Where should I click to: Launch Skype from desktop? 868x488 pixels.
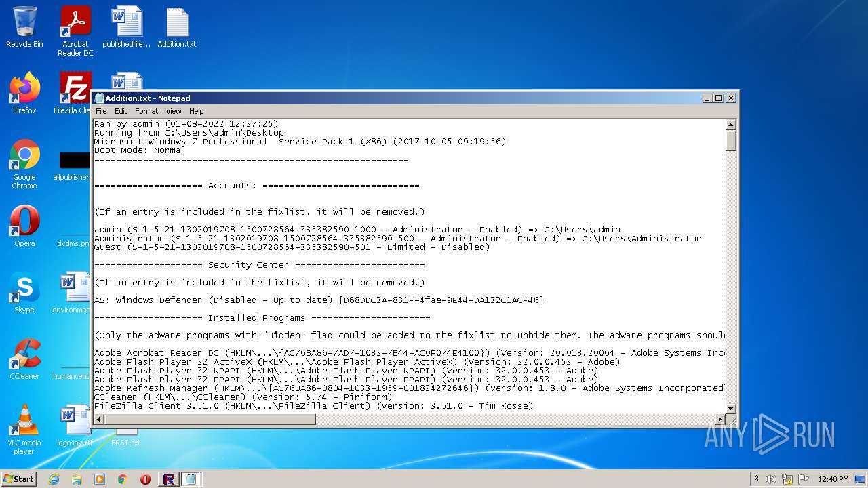click(x=24, y=293)
